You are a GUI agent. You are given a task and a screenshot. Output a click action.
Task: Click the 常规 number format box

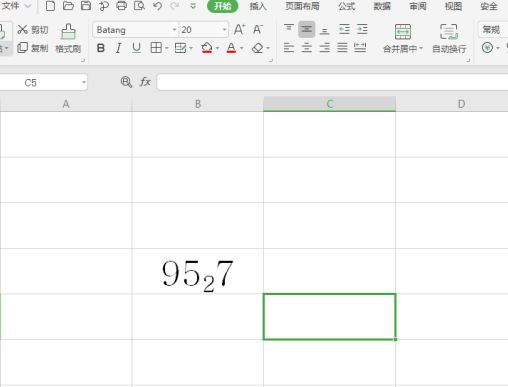point(493,30)
